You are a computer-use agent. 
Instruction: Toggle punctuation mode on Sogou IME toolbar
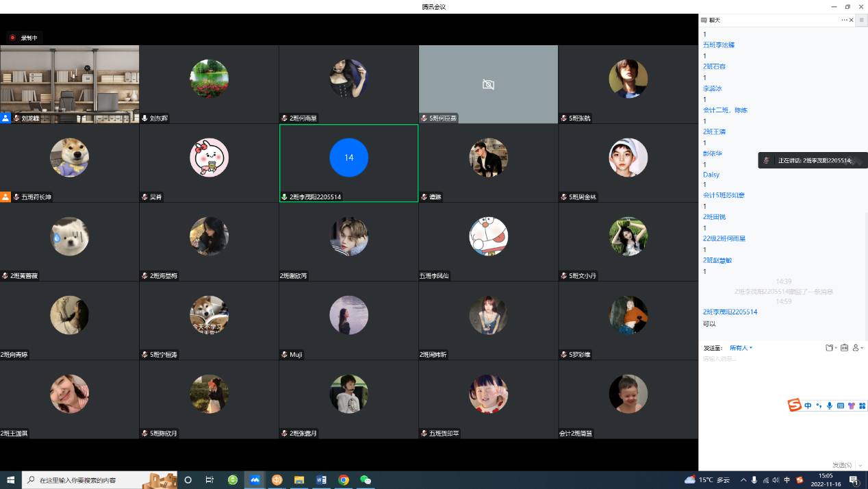(819, 405)
